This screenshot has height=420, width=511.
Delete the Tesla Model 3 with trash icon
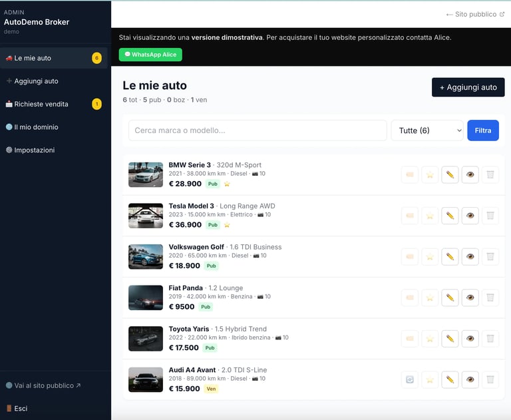click(490, 216)
